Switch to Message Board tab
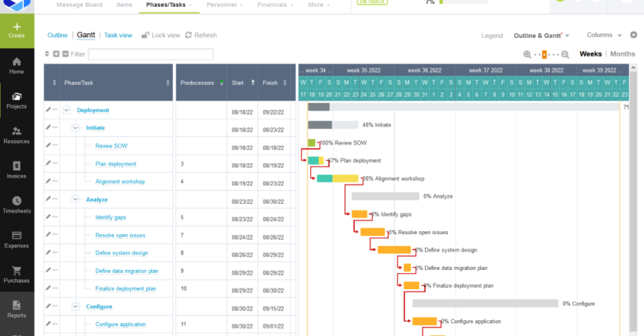Image resolution: width=644 pixels, height=336 pixels. pyautogui.click(x=80, y=5)
